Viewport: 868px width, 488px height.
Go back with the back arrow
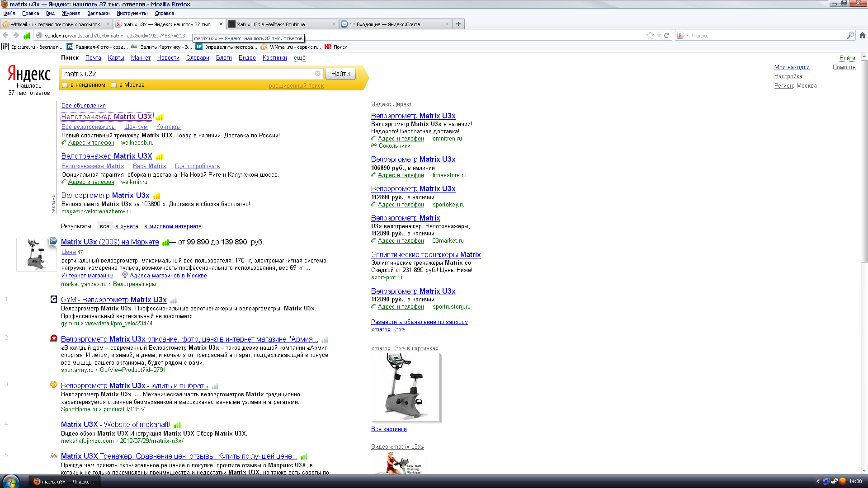pyautogui.click(x=5, y=35)
